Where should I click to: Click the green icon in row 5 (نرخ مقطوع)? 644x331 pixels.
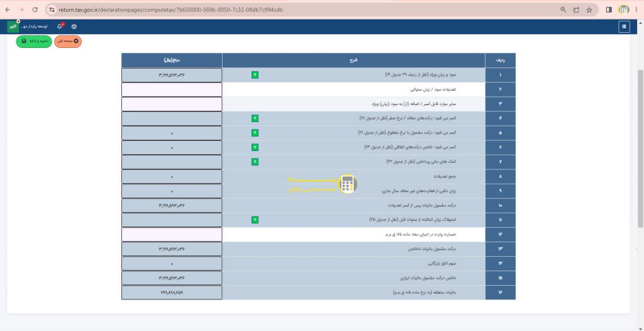tap(255, 133)
